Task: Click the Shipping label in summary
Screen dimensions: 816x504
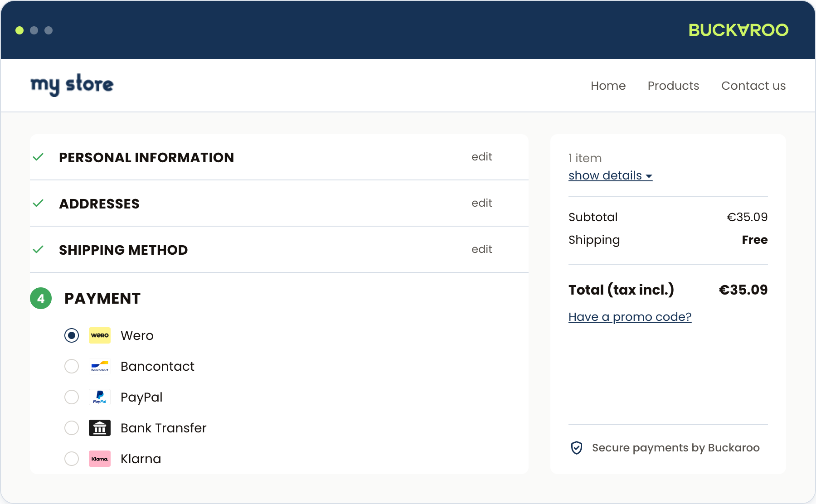Action: coord(594,240)
